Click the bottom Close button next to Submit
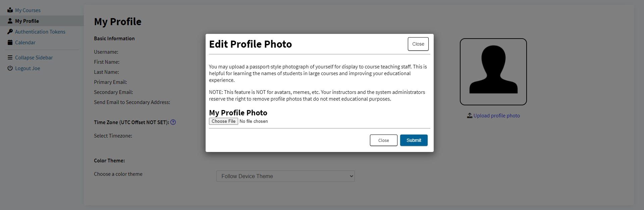 [x=383, y=140]
